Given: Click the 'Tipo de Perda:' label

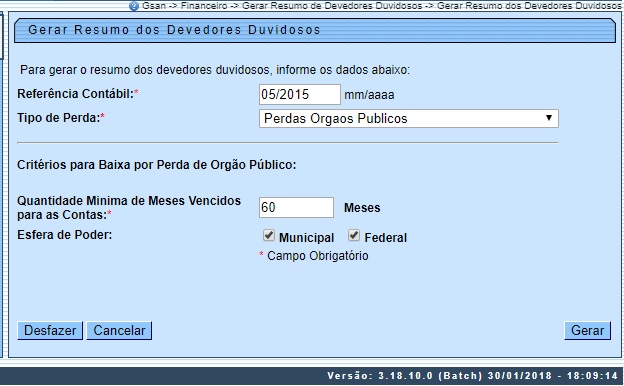Looking at the screenshot, I should click(x=58, y=118).
